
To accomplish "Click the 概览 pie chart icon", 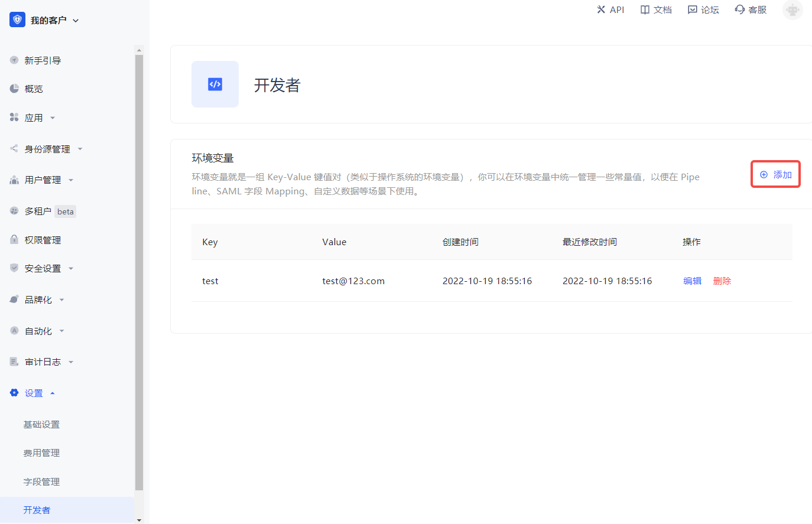I will click(14, 89).
